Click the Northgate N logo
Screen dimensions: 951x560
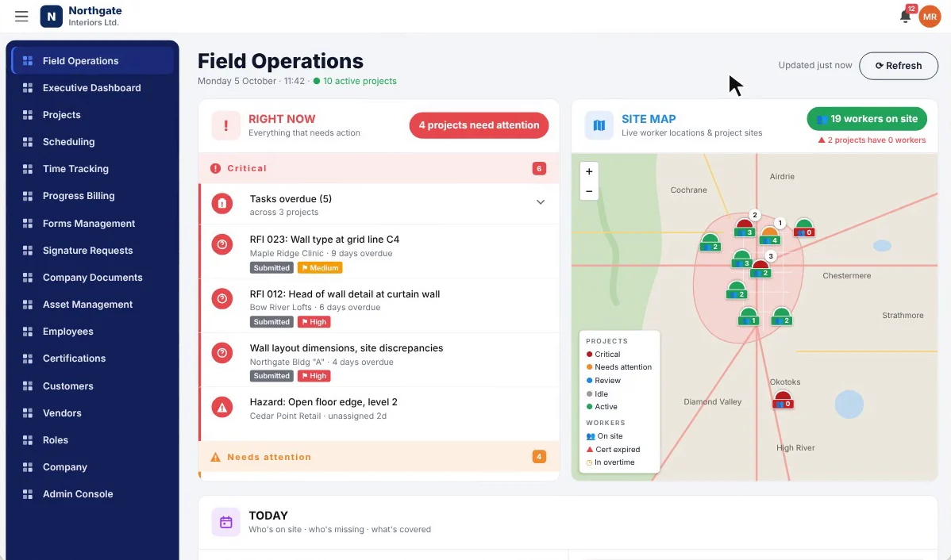click(51, 17)
